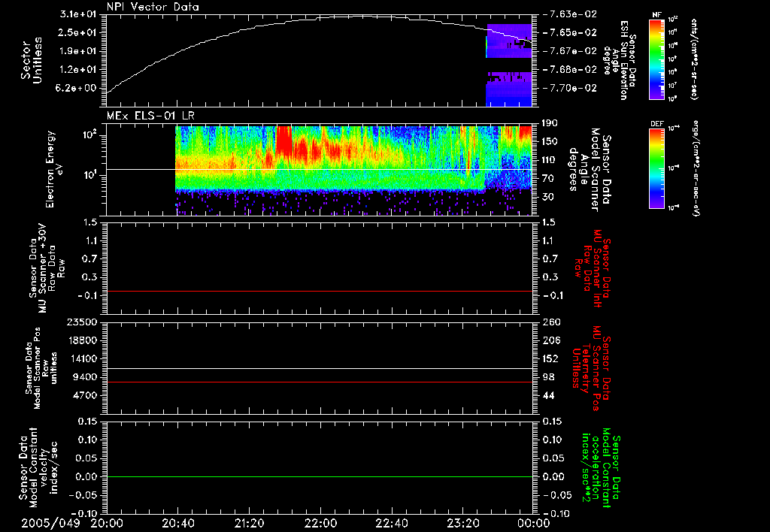The height and width of the screenshot is (532, 770).
Task: Click the red MU Scanner Inh Raw Data title
Action: coord(593,268)
